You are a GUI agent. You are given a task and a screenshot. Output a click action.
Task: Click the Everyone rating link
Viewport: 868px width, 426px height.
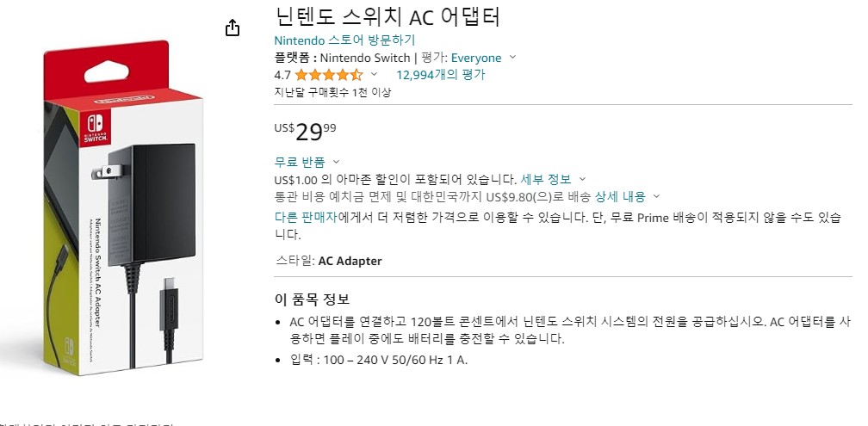475,58
